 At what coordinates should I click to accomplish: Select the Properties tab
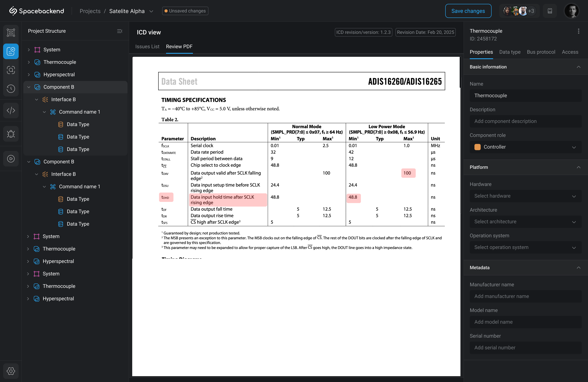point(481,52)
